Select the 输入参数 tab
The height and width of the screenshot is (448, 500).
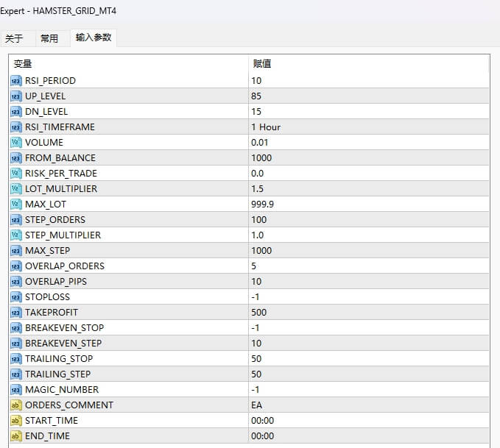tap(94, 38)
